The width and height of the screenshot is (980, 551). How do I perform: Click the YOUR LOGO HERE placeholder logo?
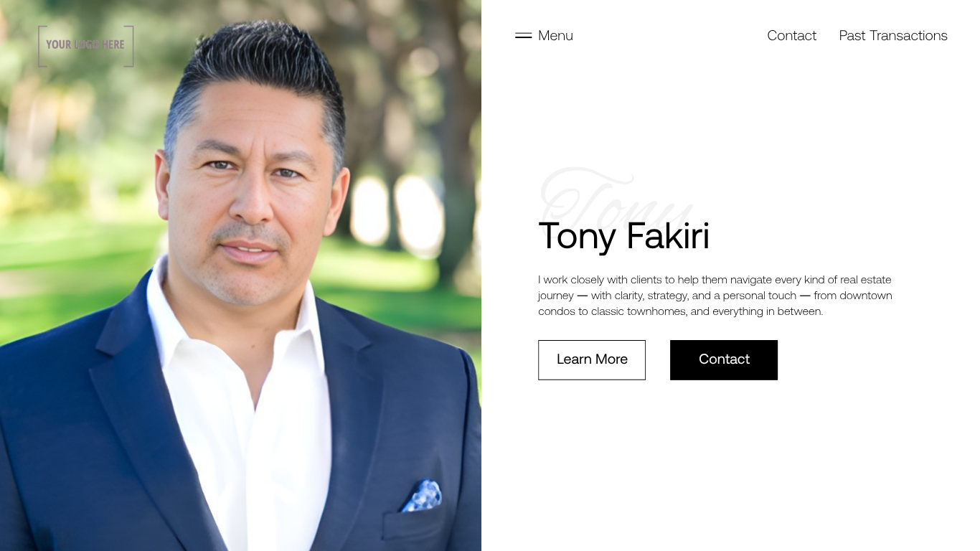pyautogui.click(x=86, y=46)
